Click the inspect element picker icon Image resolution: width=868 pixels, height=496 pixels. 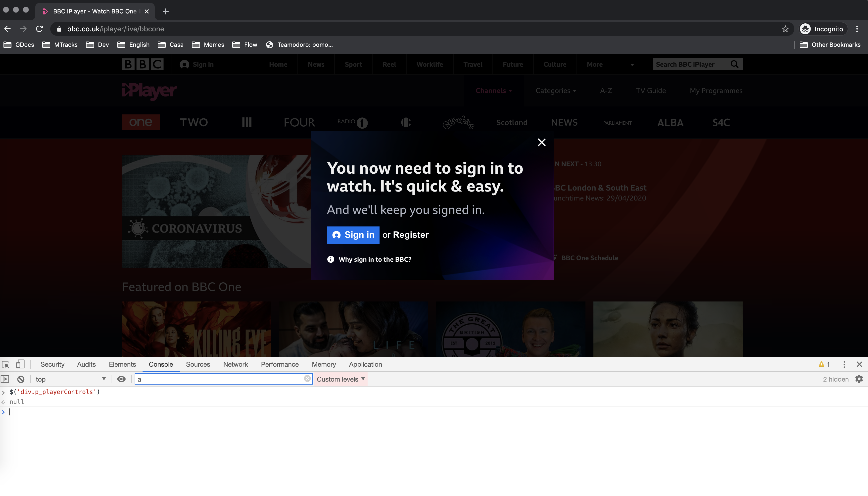[5, 364]
